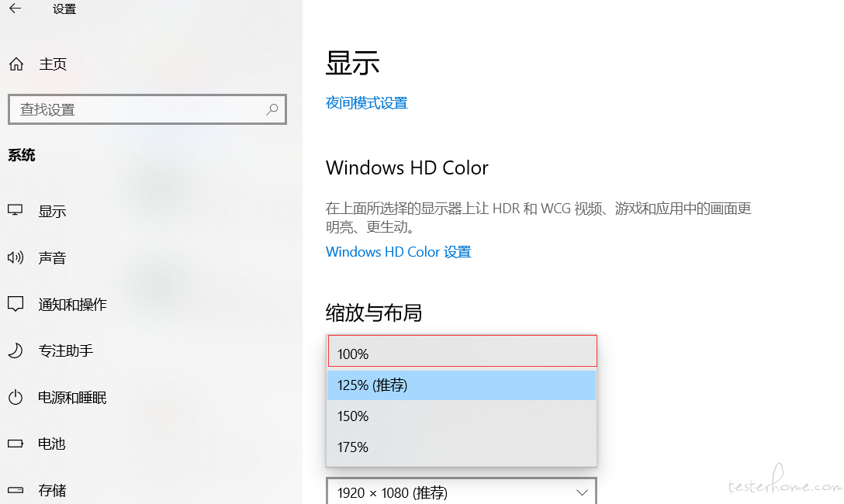The width and height of the screenshot is (844, 504).
Task: Open the 夜间模式设置 link
Action: click(367, 102)
